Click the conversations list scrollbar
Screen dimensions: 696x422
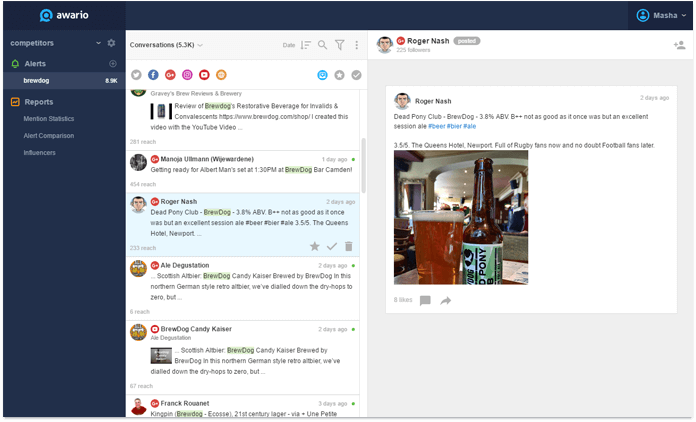coord(364,166)
